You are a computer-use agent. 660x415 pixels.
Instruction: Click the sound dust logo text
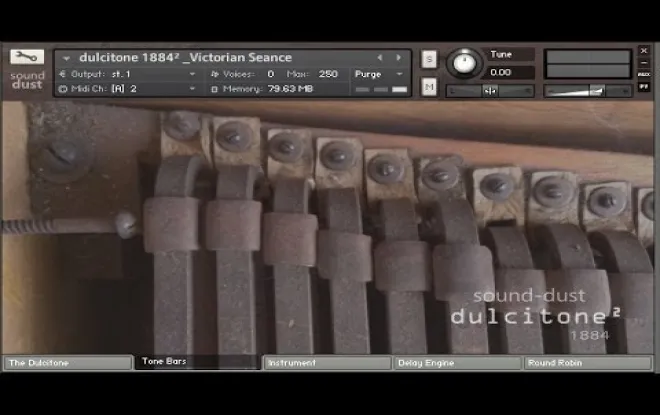(x=27, y=80)
